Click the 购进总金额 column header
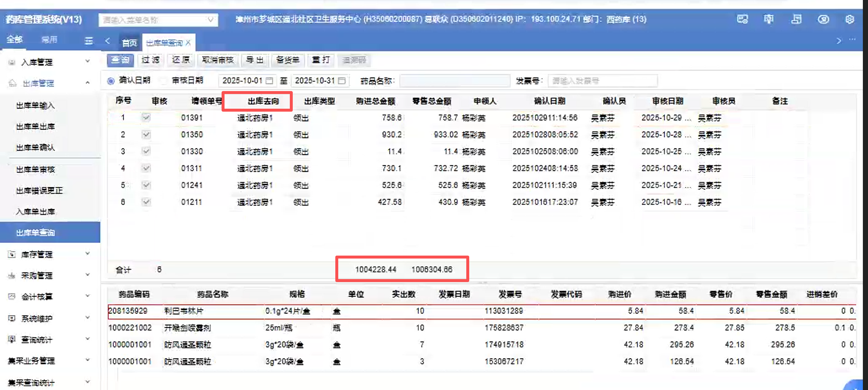This screenshot has width=868, height=390. pyautogui.click(x=375, y=101)
